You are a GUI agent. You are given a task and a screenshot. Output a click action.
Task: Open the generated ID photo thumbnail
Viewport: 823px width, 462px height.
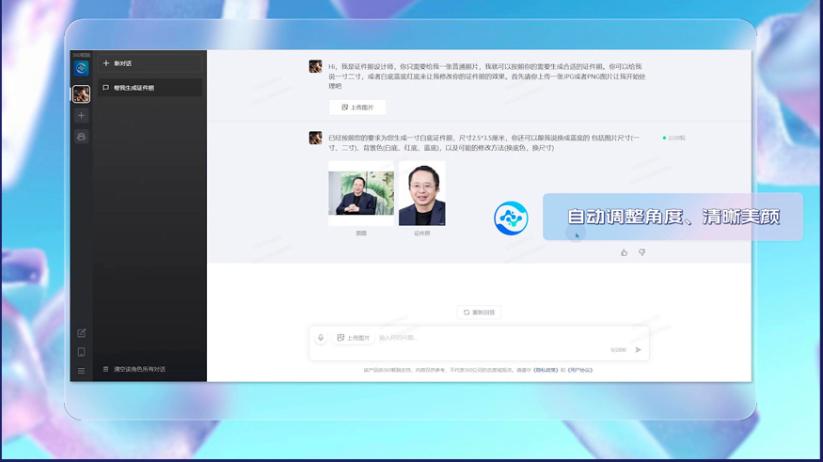click(x=422, y=194)
